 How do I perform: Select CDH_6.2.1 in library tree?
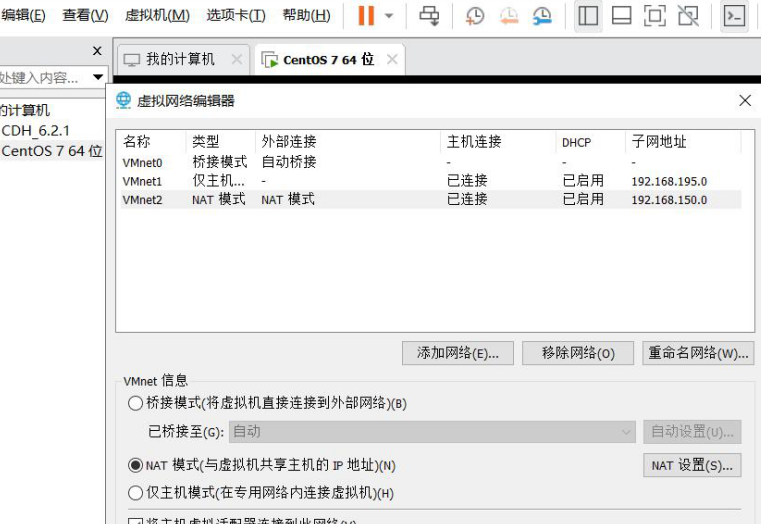tap(35, 131)
